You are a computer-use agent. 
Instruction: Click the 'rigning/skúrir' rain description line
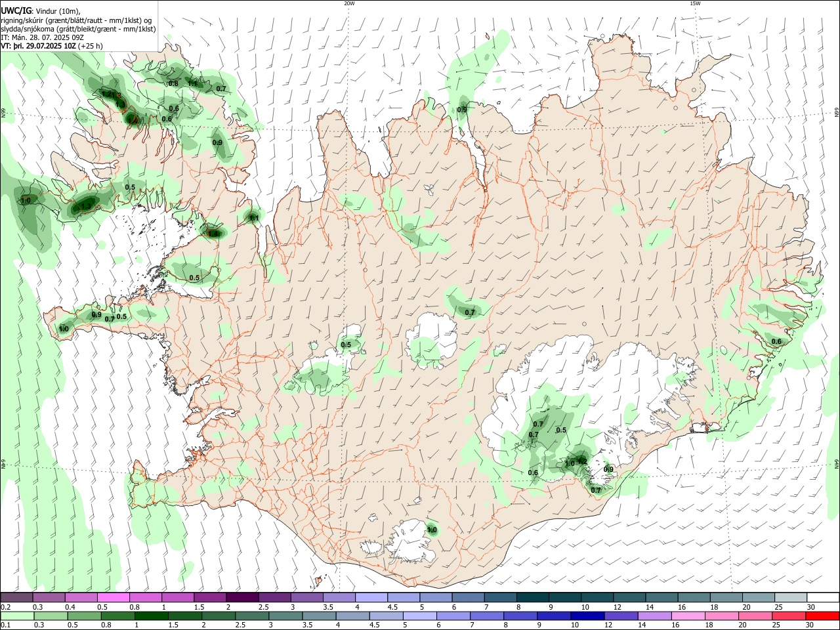pyautogui.click(x=76, y=20)
